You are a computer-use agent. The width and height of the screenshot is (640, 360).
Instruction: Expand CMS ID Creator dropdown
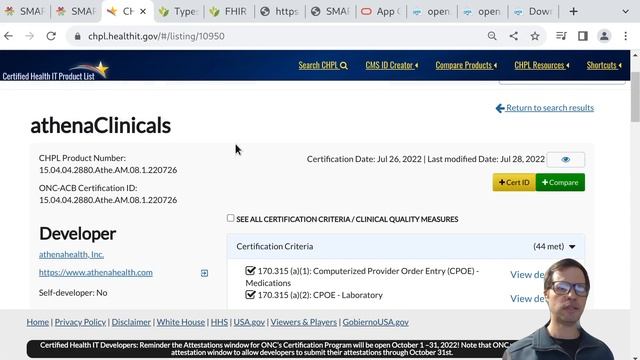(x=391, y=65)
